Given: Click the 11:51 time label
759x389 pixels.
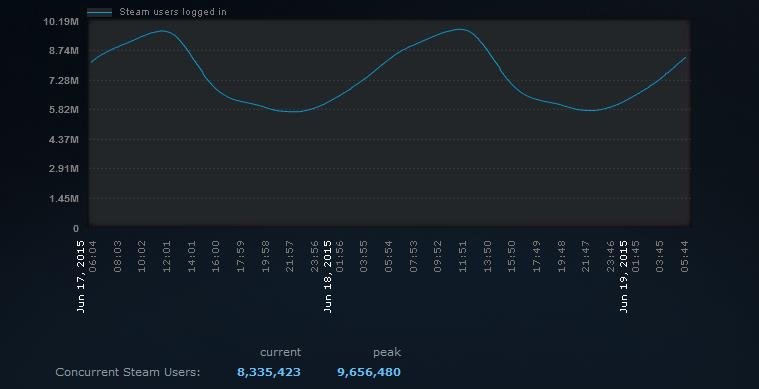Looking at the screenshot, I should (x=463, y=256).
